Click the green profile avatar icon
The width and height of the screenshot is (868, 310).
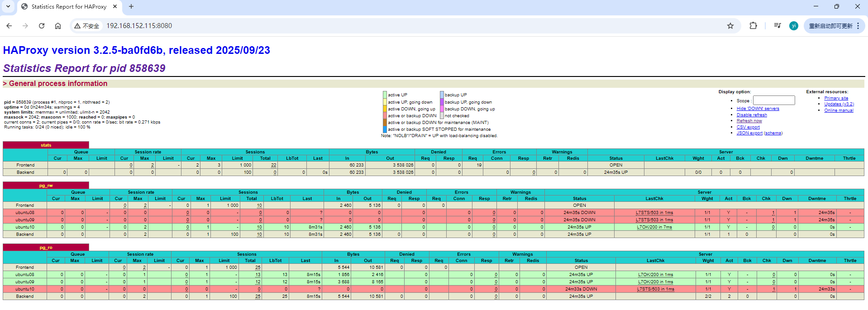[793, 26]
